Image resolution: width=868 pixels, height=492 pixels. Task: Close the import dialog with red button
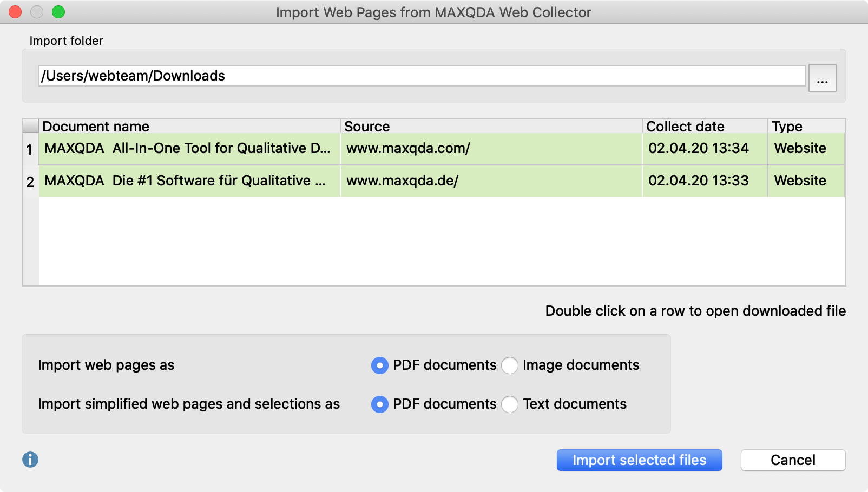pos(15,12)
